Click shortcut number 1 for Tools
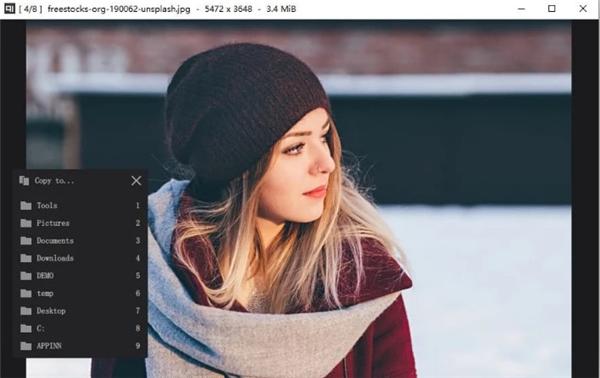Image resolution: width=600 pixels, height=378 pixels. point(138,205)
